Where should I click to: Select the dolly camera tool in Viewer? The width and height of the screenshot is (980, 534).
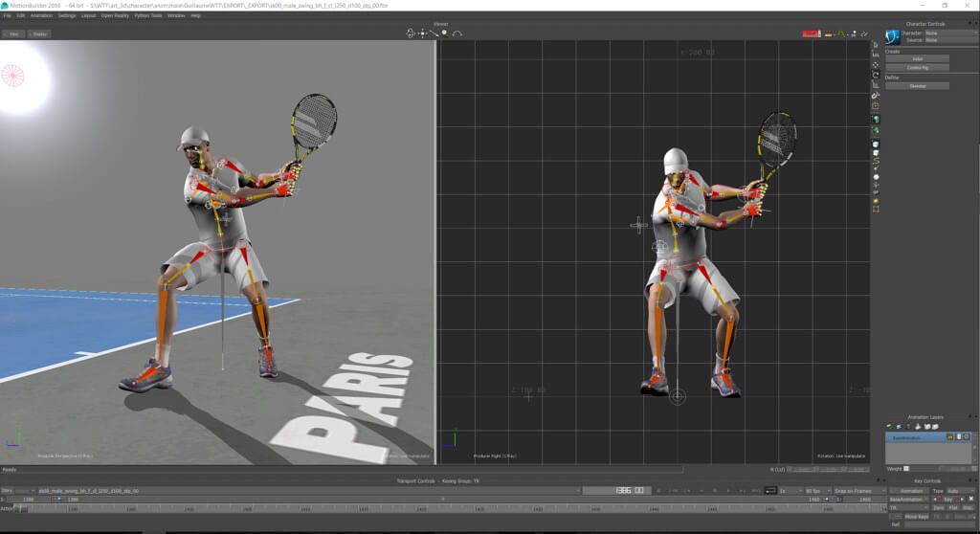434,33
